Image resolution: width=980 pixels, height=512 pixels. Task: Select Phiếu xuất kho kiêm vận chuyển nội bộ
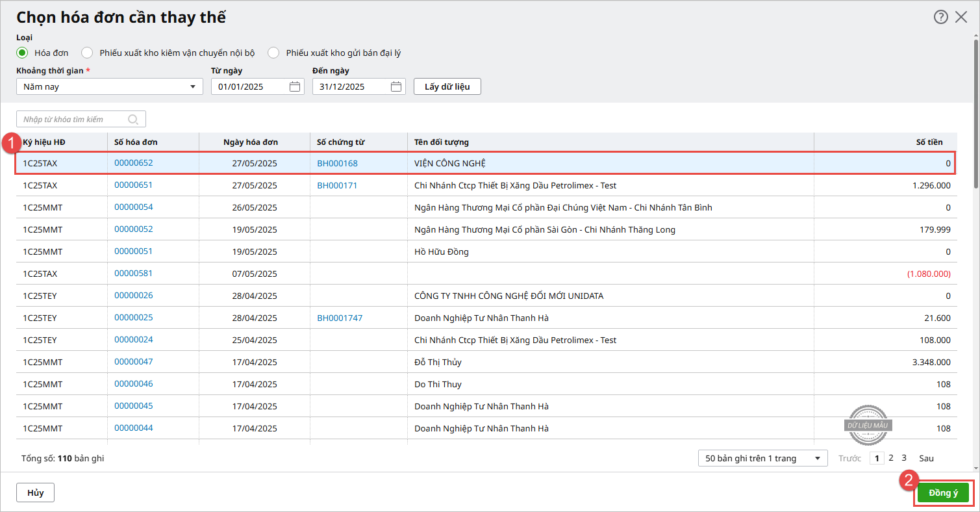click(87, 53)
